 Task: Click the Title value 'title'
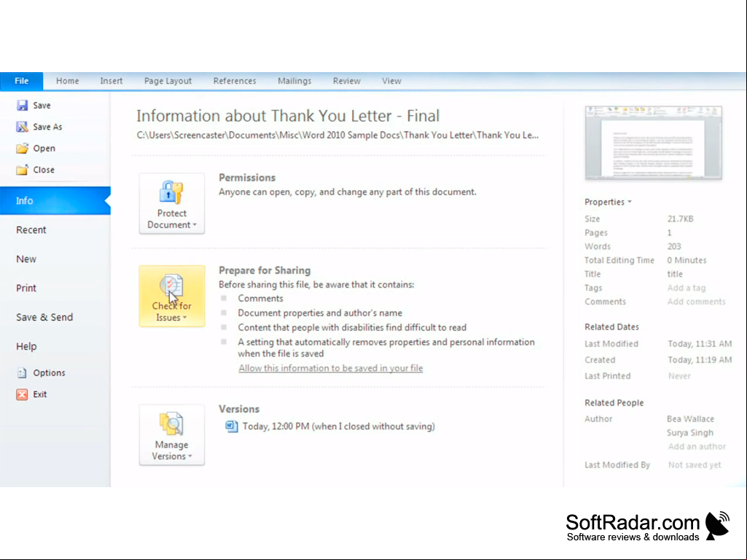tap(675, 274)
